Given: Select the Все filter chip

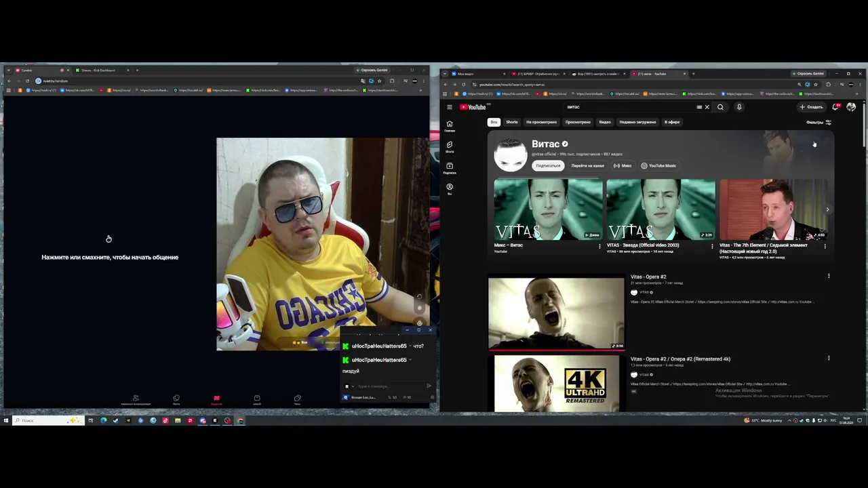Looking at the screenshot, I should coord(494,122).
